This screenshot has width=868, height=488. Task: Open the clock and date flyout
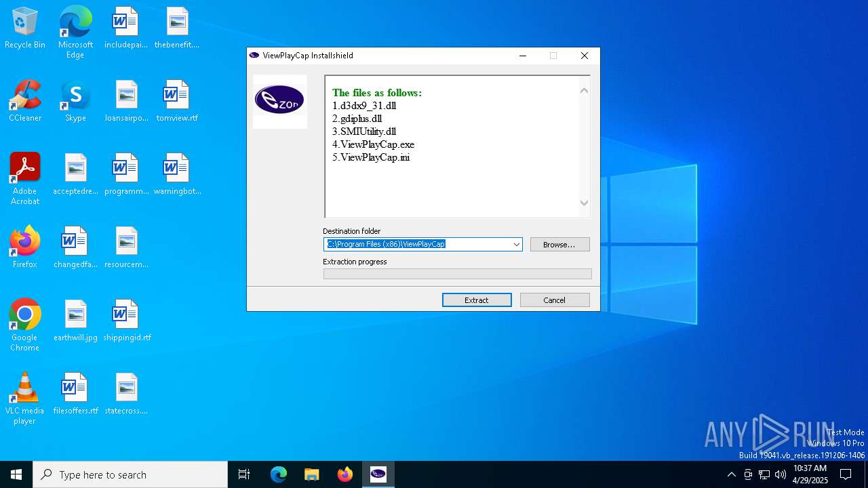coord(810,474)
